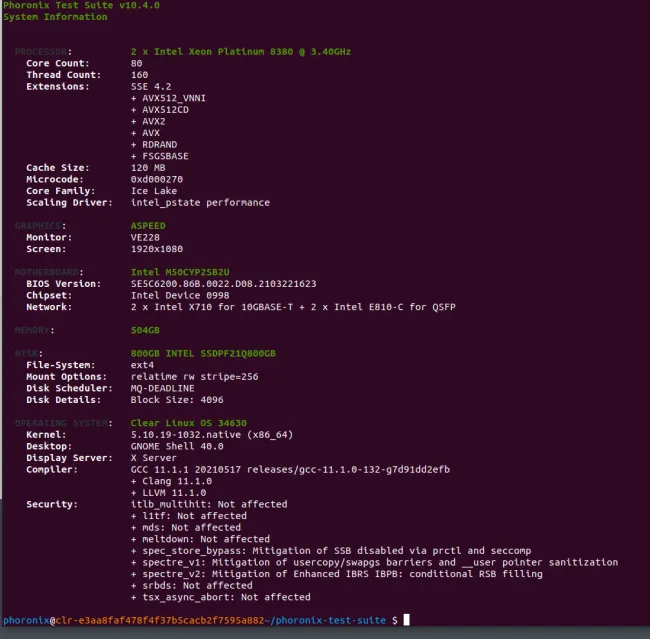Click the 'spectre_v2' mitigation line

point(337,574)
